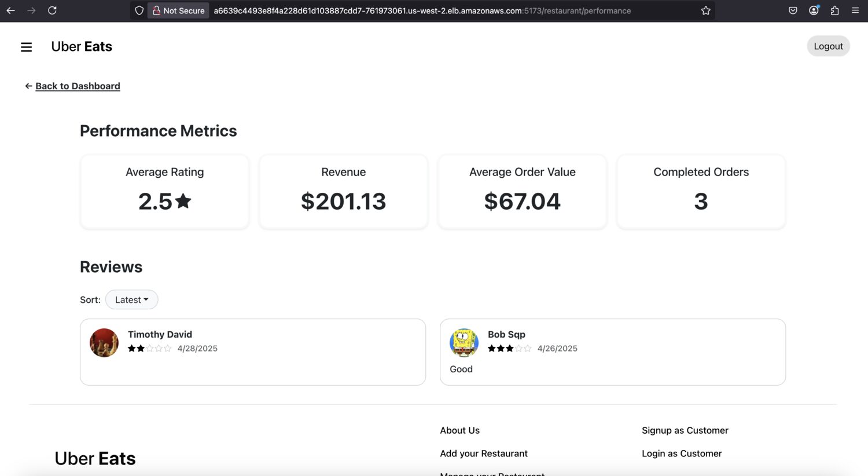Click Timothy David's avatar picture

[x=104, y=343]
